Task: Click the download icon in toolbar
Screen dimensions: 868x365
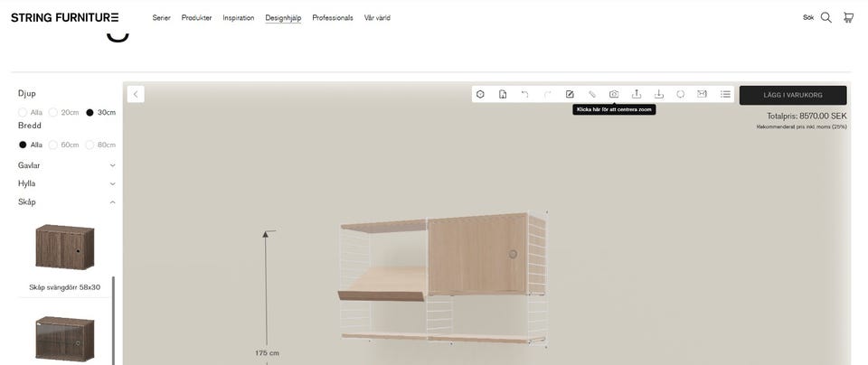Action: (658, 94)
